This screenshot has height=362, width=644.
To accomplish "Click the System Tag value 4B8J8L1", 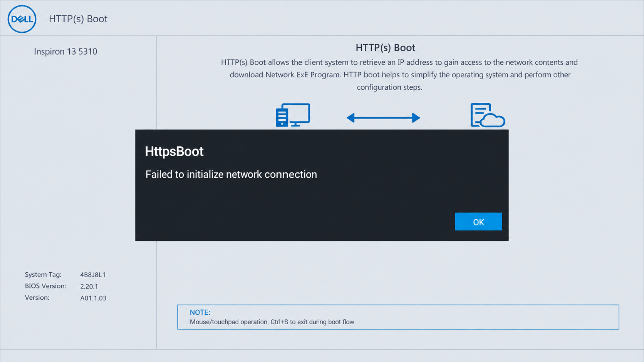I will (93, 275).
